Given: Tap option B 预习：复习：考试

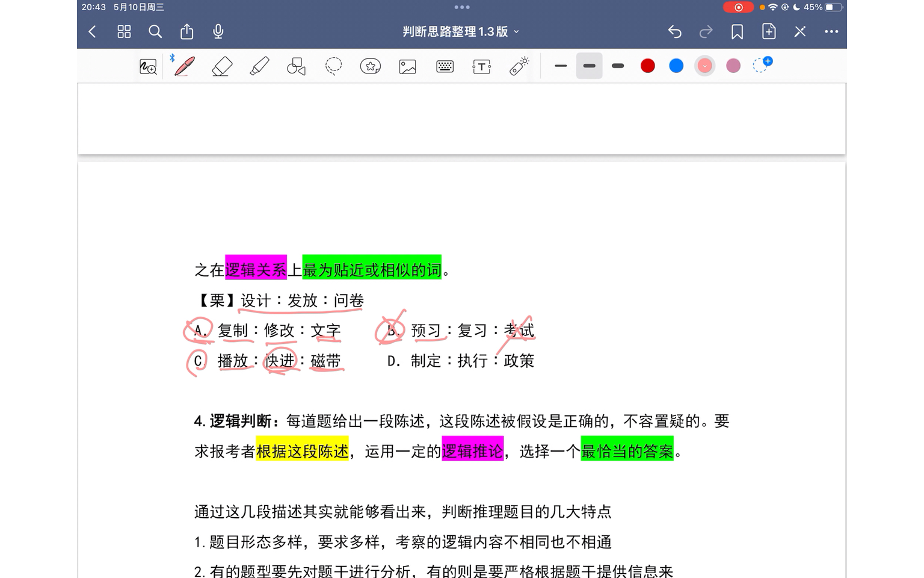Looking at the screenshot, I should pos(461,331).
